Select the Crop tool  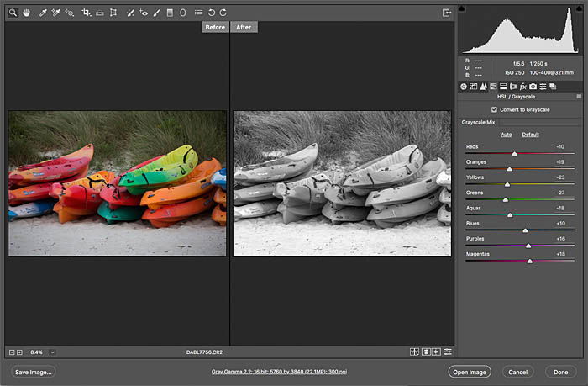click(87, 13)
